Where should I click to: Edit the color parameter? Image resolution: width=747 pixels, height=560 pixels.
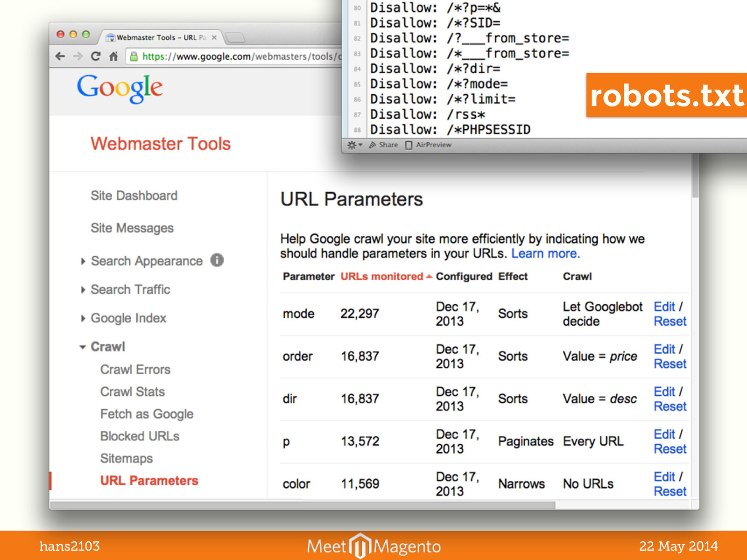pos(664,477)
